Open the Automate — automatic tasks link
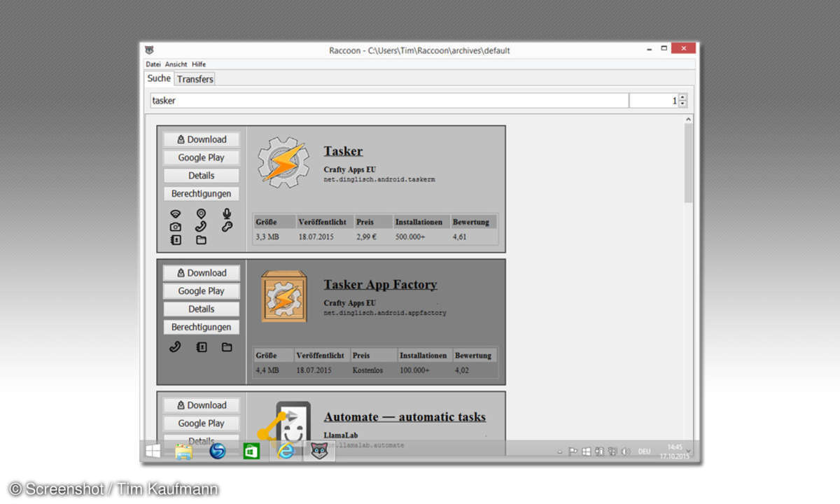 (405, 417)
